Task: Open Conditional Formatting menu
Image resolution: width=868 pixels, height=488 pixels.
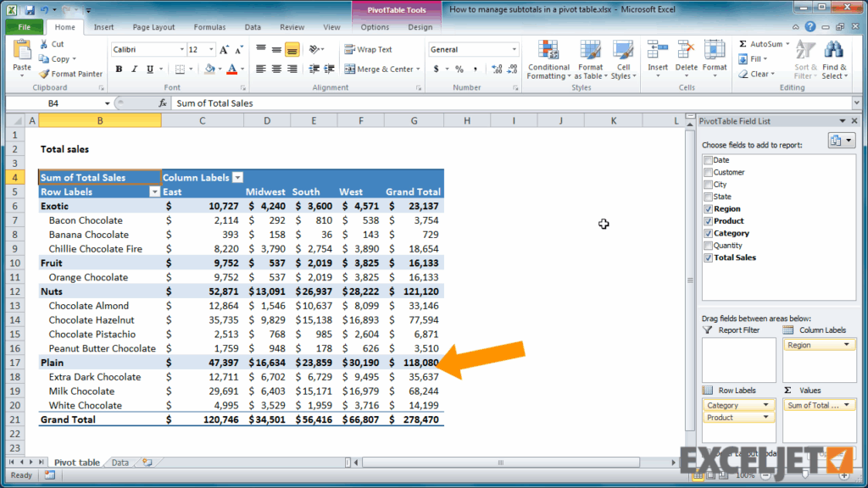Action: tap(548, 60)
